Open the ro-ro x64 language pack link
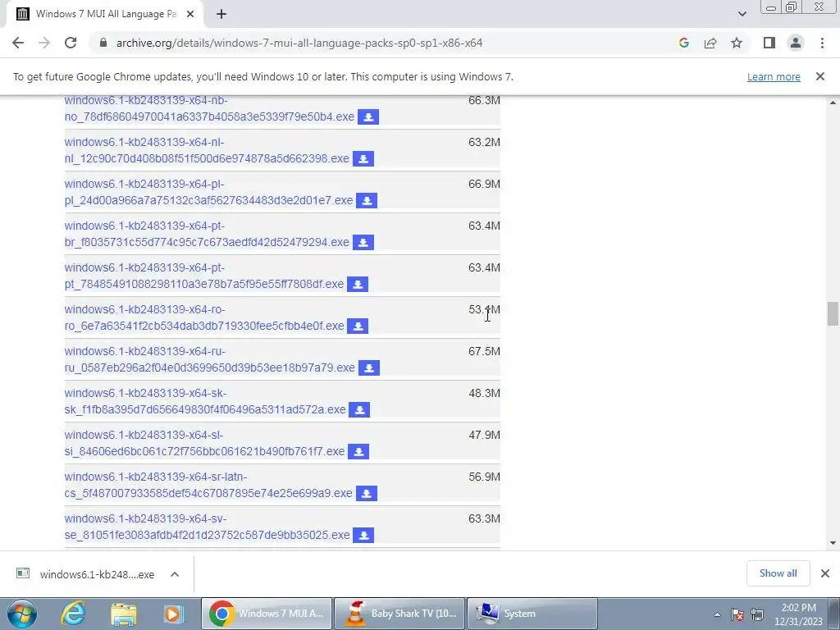 point(204,317)
